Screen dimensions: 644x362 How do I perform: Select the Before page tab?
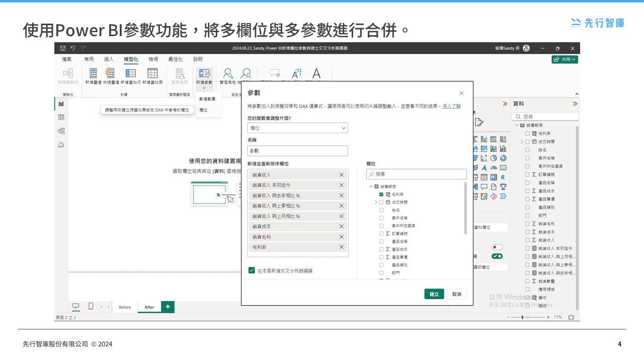click(x=125, y=307)
